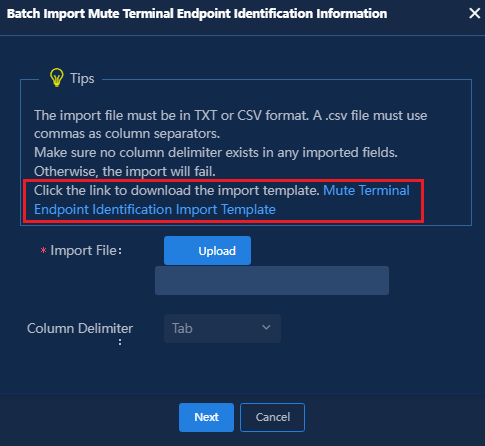This screenshot has height=446, width=485.
Task: Click the Upload button for Import File
Action: click(x=207, y=251)
